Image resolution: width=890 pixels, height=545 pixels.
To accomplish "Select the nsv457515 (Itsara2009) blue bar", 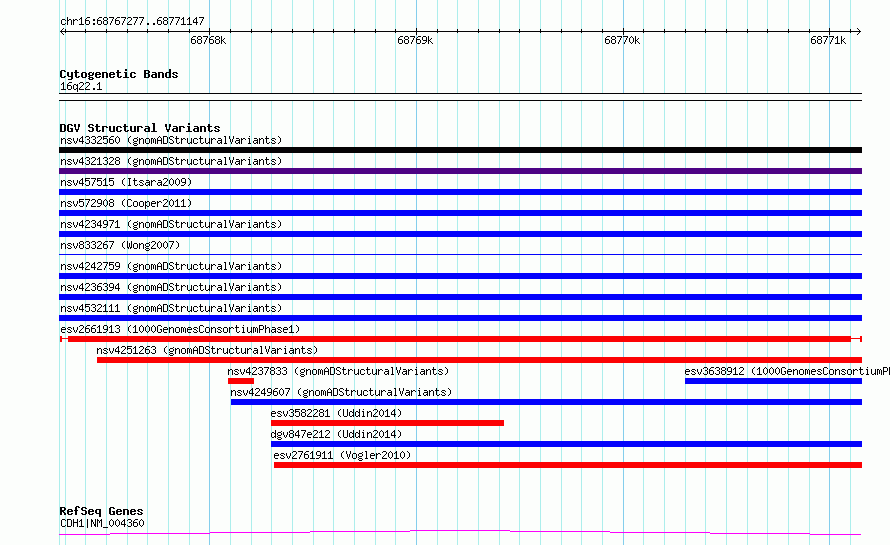I will [x=460, y=192].
